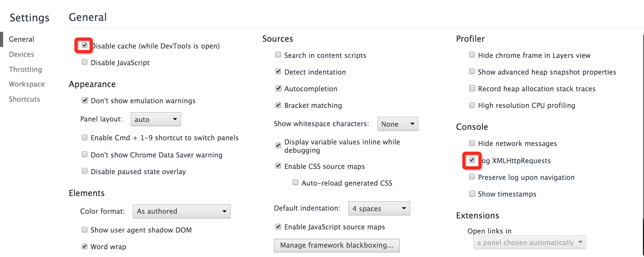This screenshot has height=257, width=644.
Task: Enable Show timestamps option
Action: [x=472, y=194]
